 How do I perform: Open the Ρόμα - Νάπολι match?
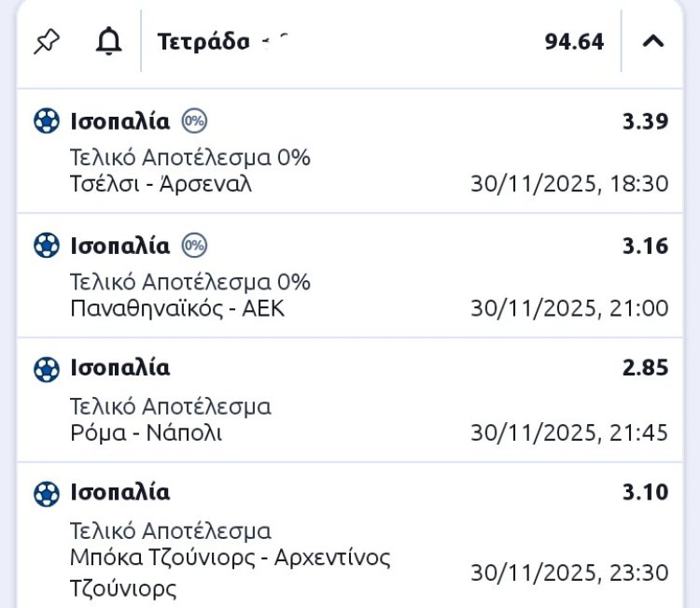[147, 433]
